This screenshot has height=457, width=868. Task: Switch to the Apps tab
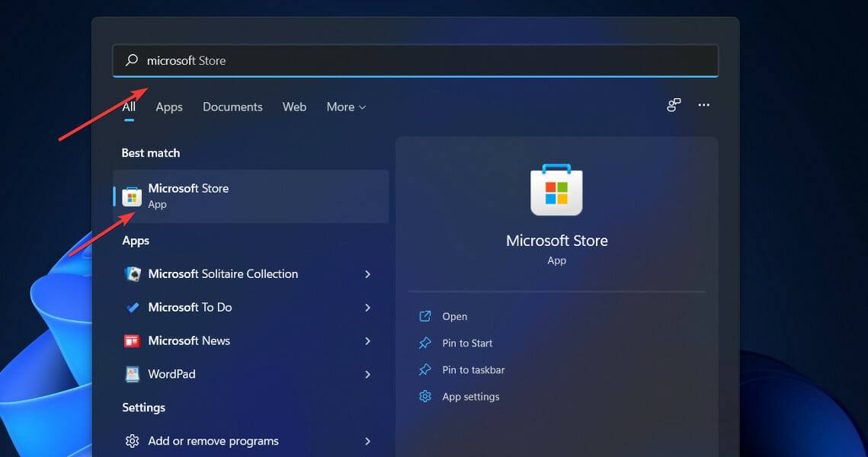(168, 107)
